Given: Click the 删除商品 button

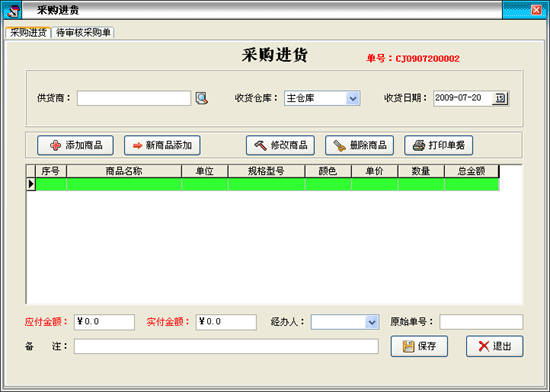Looking at the screenshot, I should 359,145.
